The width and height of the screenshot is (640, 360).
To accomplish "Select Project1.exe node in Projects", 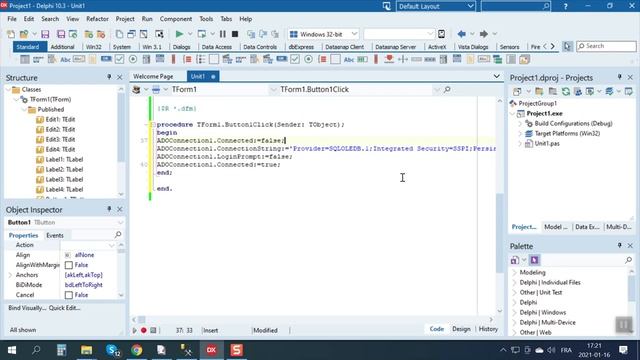I will [x=544, y=113].
